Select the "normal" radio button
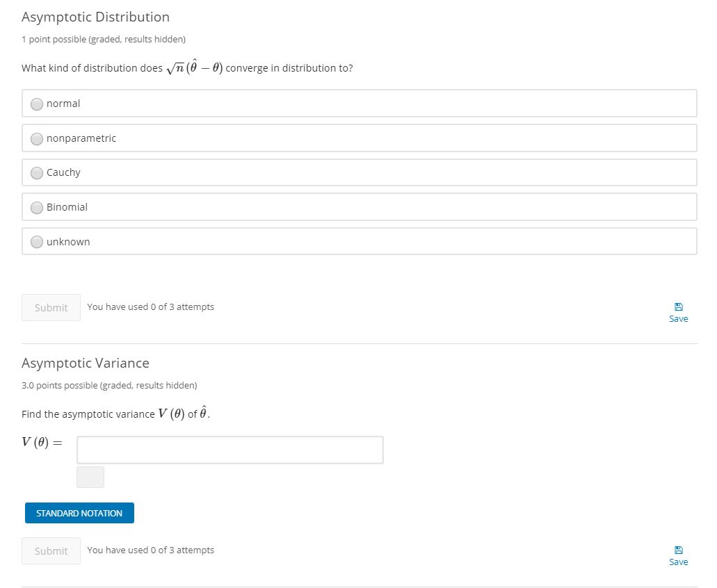This screenshot has width=717, height=588. pyautogui.click(x=37, y=104)
